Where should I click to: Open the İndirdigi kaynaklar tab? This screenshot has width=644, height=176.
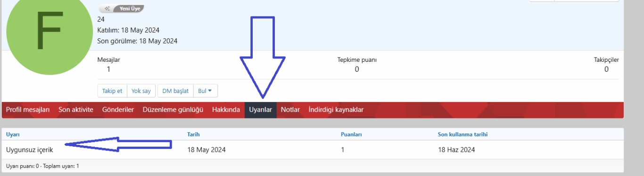[336, 110]
